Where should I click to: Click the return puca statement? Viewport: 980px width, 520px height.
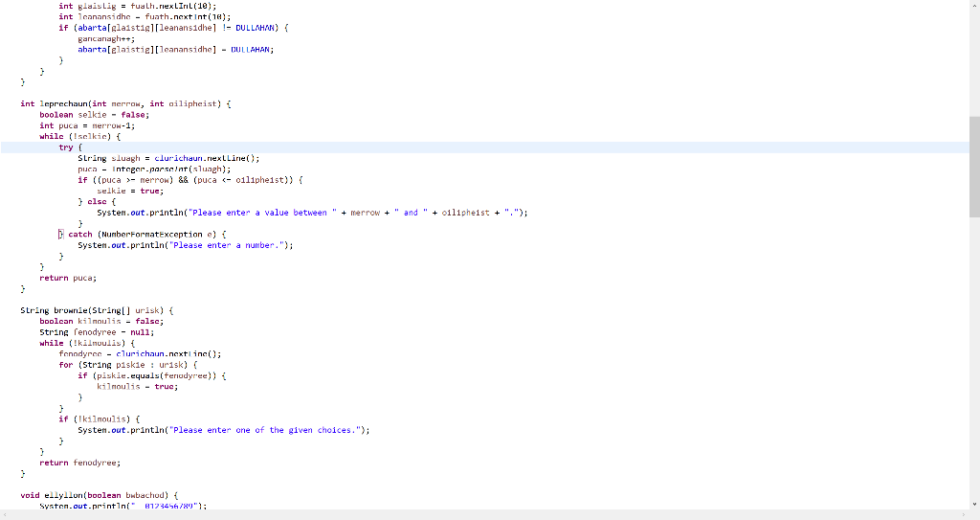pyautogui.click(x=68, y=278)
